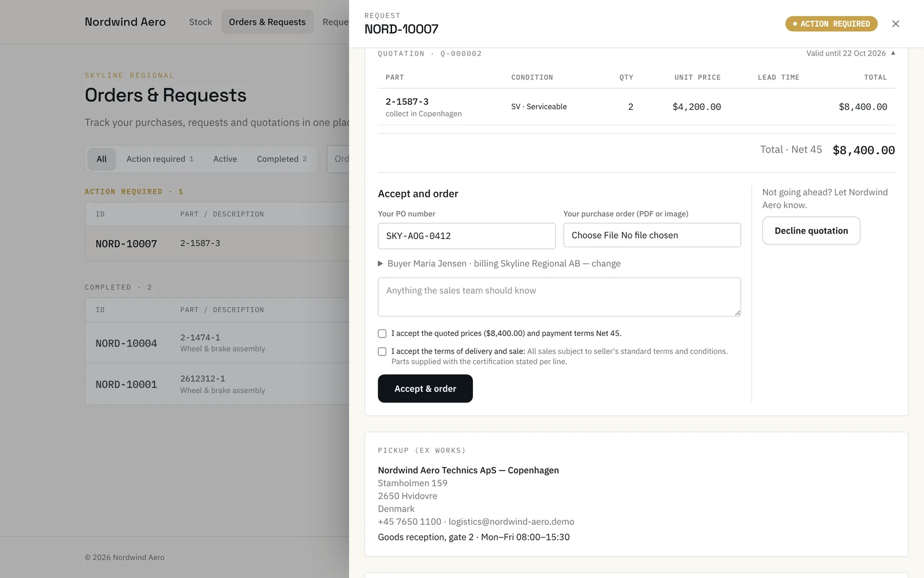Open the Stock menu item
924x578 pixels.
coord(200,22)
